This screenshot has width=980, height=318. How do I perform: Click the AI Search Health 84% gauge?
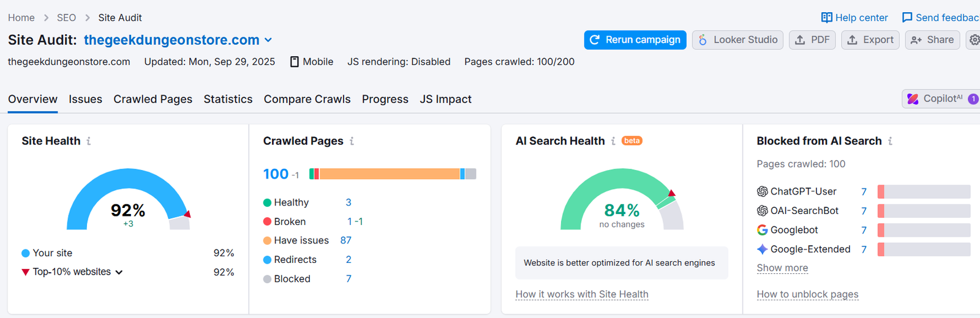tap(622, 200)
